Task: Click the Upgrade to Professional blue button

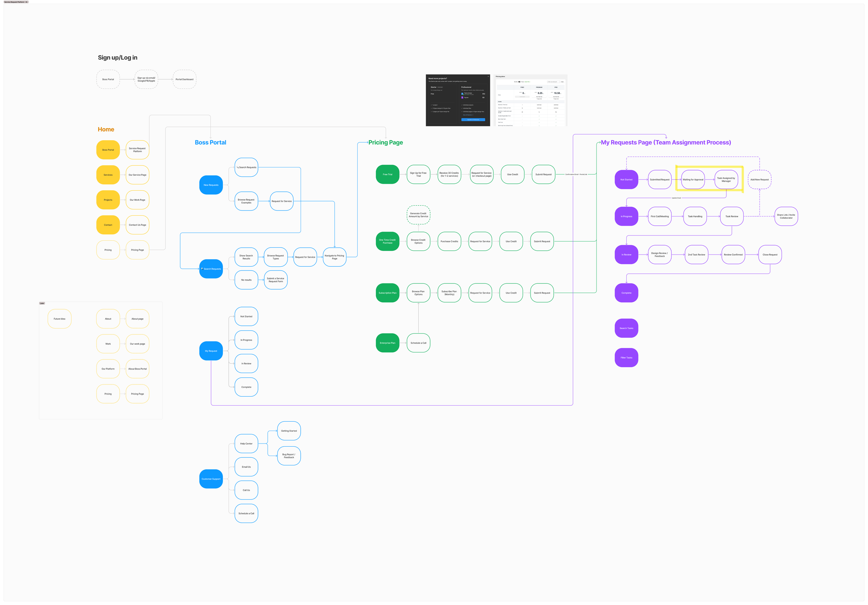Action: point(473,119)
